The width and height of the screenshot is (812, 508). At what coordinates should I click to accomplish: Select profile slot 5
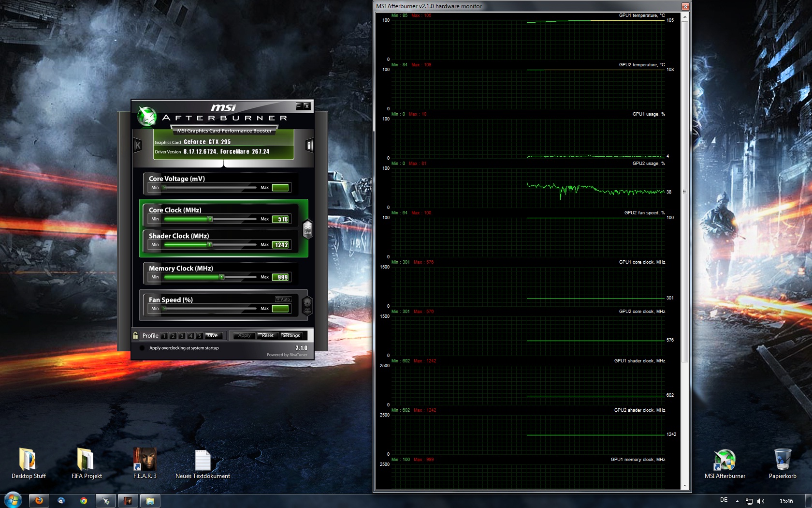coord(199,336)
